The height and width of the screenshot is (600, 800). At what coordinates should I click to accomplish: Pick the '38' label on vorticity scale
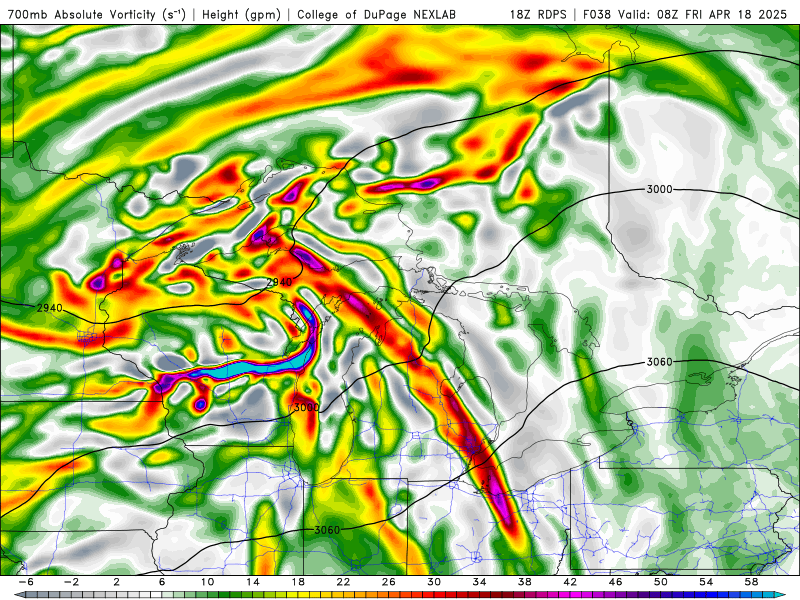[524, 582]
